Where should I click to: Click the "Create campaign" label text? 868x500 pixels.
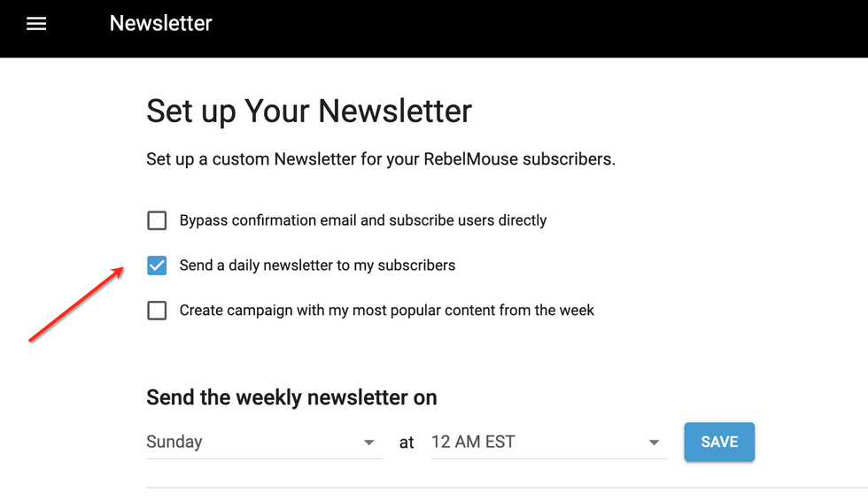pyautogui.click(x=386, y=311)
